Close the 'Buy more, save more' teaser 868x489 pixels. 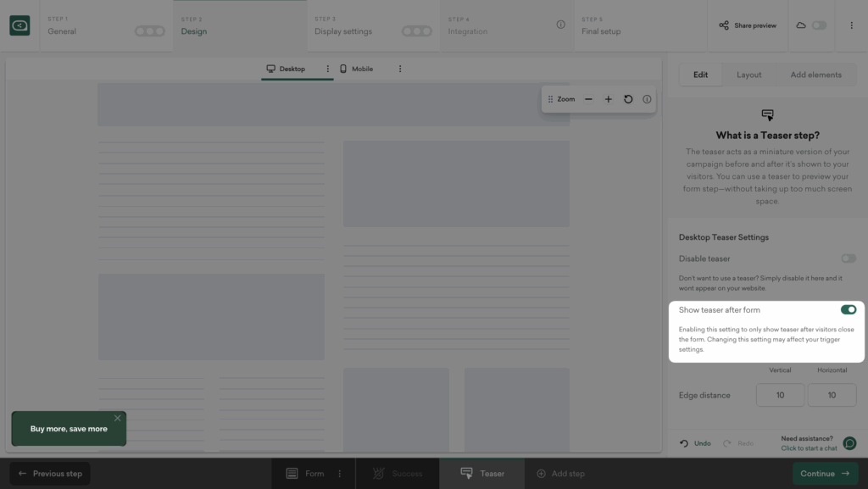click(117, 418)
